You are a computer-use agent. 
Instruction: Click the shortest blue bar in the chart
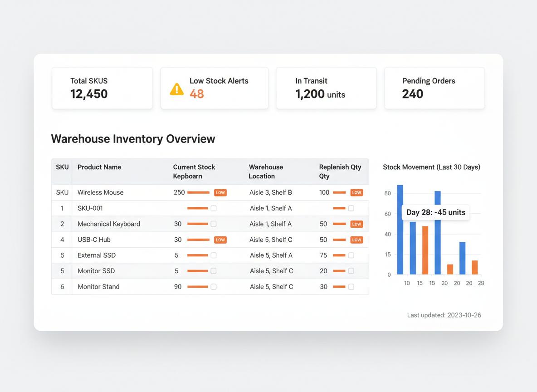click(x=462, y=258)
